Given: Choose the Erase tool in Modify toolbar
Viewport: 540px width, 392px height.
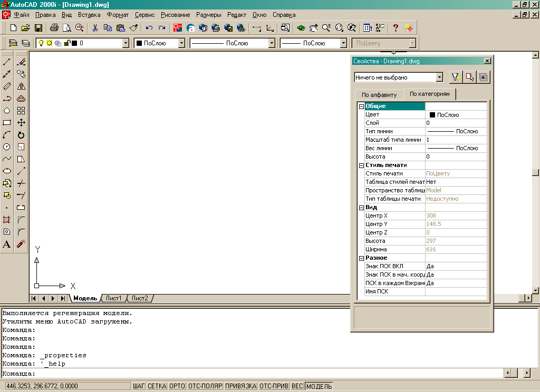Looking at the screenshot, I should tap(21, 62).
